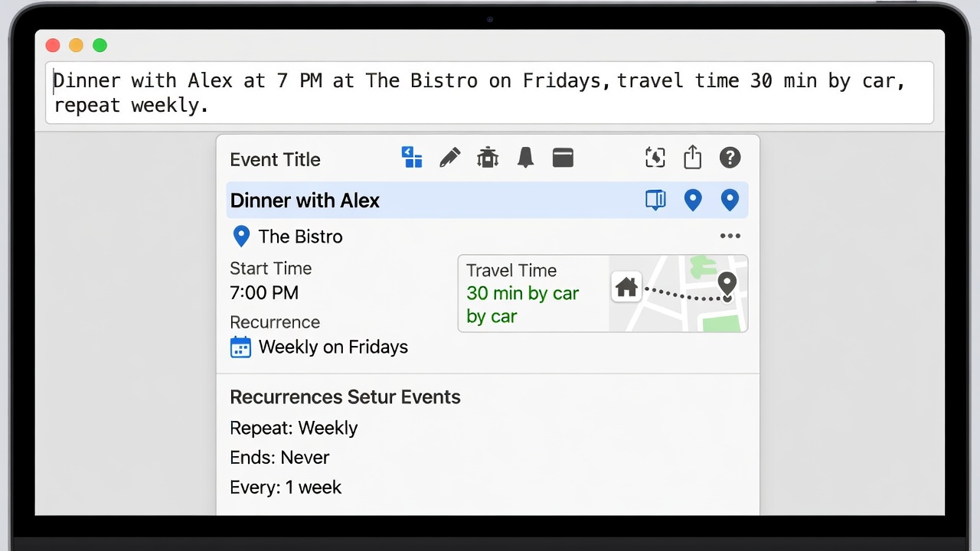Open the help question mark icon

click(730, 158)
